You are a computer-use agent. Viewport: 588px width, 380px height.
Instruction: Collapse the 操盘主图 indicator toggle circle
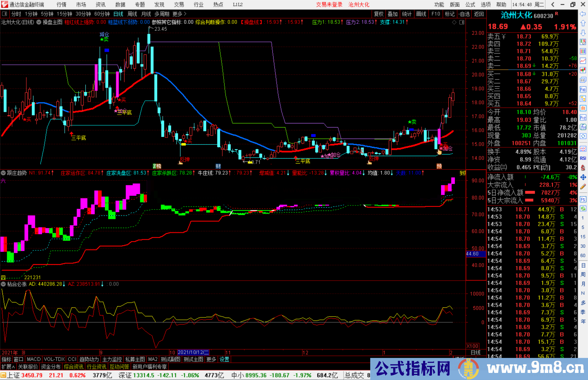tap(39, 22)
